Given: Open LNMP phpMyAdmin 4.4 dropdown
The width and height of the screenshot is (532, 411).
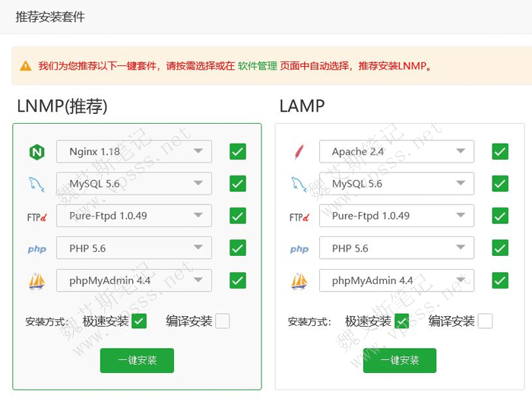Looking at the screenshot, I should [x=134, y=280].
